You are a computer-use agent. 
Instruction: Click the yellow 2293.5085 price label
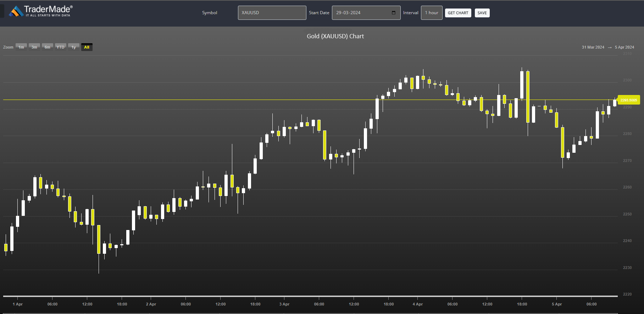point(629,100)
